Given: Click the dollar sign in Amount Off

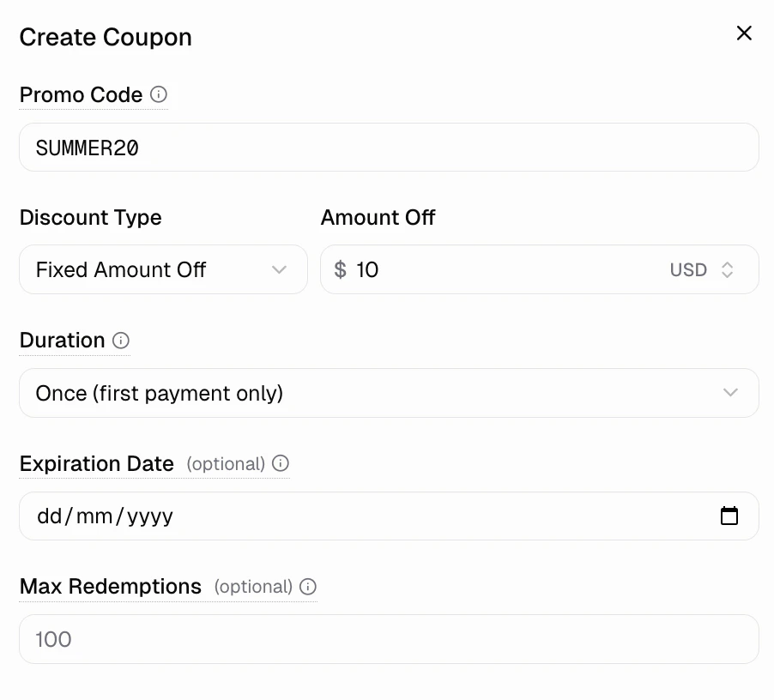Looking at the screenshot, I should point(338,269).
